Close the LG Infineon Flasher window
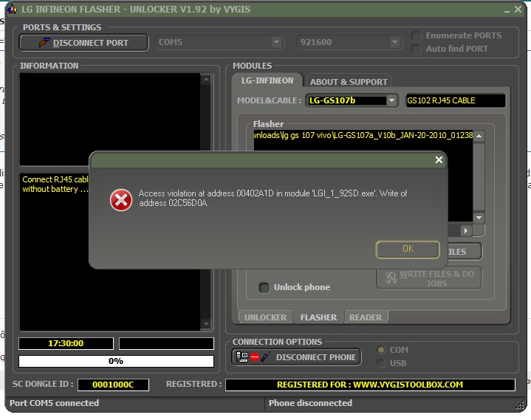The image size is (531, 420). tap(518, 9)
